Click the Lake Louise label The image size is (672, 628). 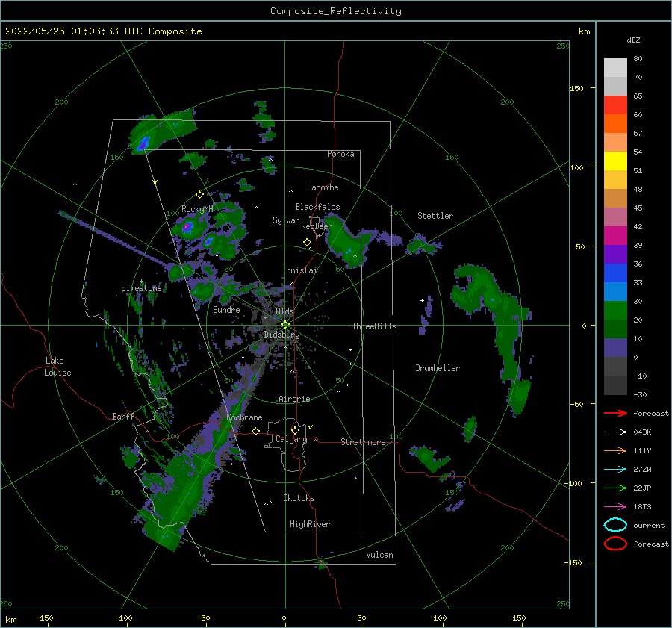[x=58, y=367]
